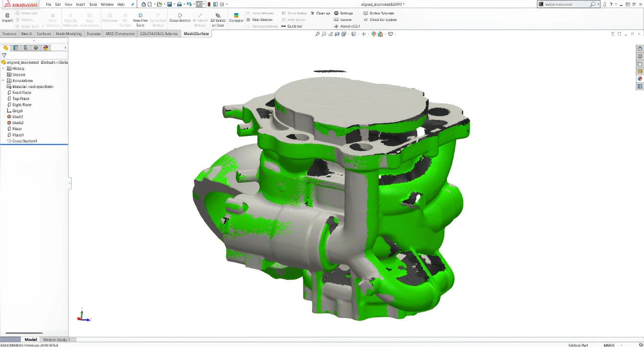Click the Zoom to Fit magnifier icon

tap(318, 34)
